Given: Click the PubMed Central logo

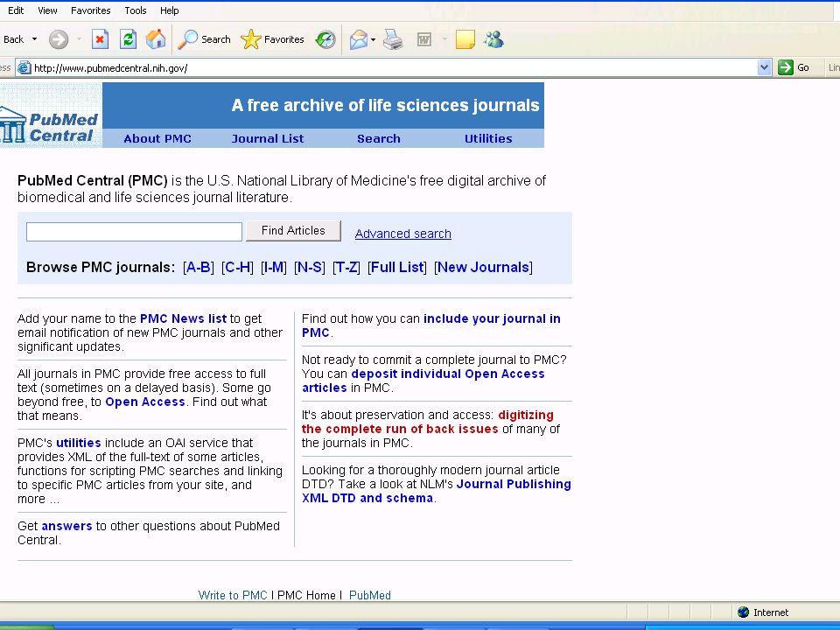Looking at the screenshot, I should (x=51, y=115).
